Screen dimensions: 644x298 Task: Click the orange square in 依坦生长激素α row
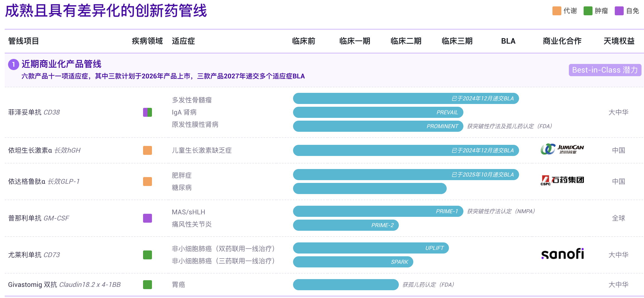click(147, 150)
